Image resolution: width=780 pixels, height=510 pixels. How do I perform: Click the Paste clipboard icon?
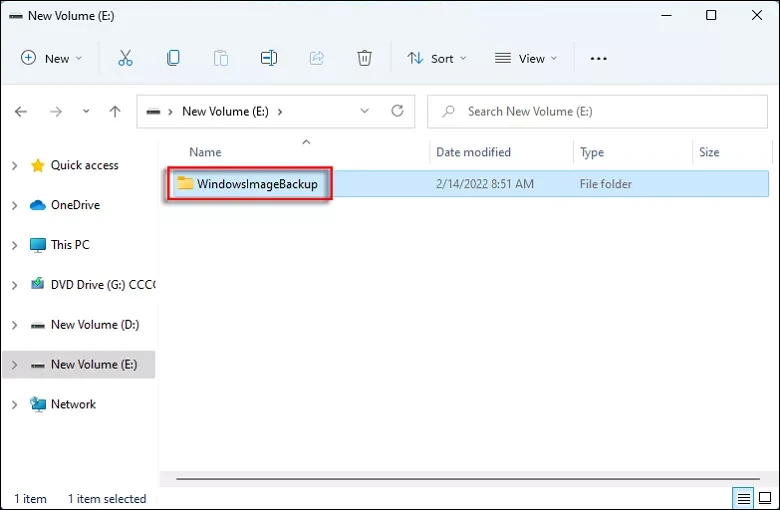pyautogui.click(x=221, y=58)
